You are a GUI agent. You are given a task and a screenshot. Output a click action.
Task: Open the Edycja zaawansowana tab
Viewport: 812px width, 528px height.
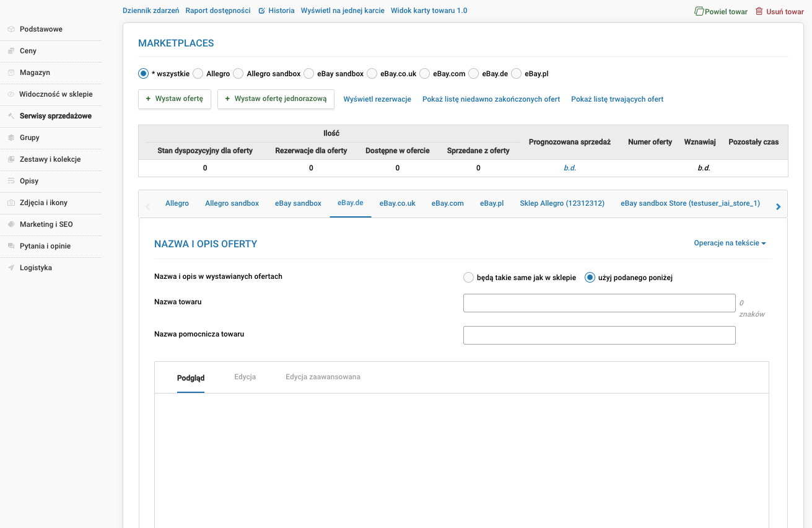point(323,377)
